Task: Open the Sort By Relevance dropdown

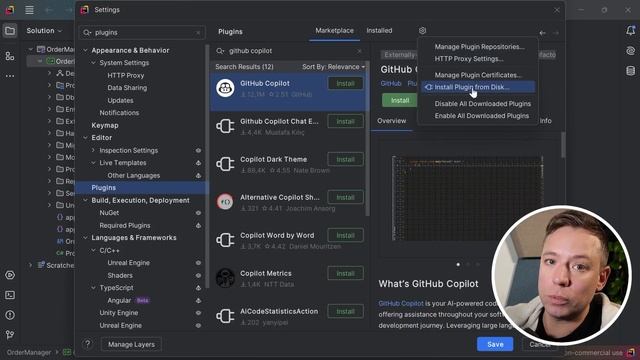Action: 333,67
